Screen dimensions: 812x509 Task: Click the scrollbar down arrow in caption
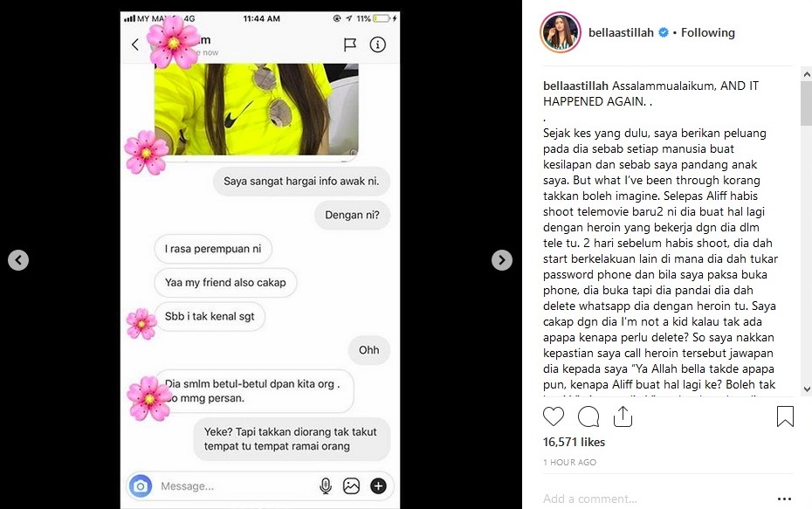click(x=806, y=389)
